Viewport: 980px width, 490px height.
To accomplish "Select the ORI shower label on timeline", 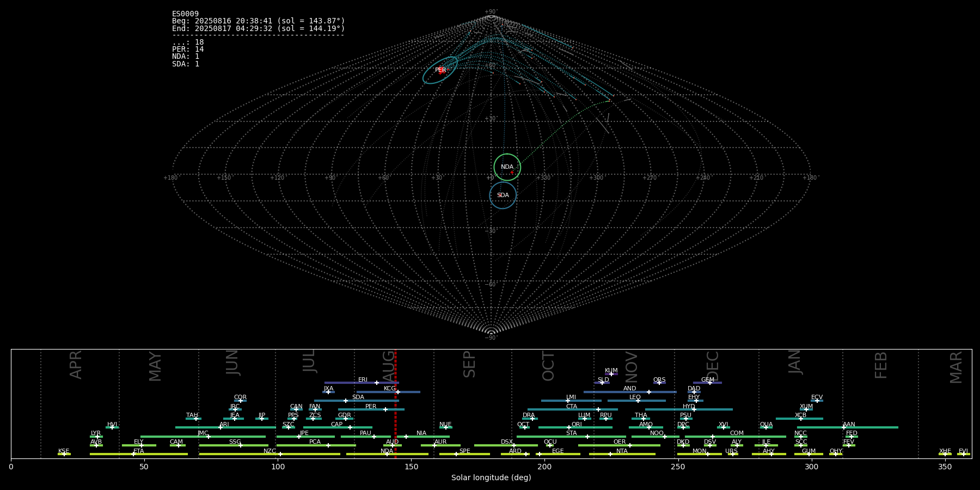I will 577,425.
